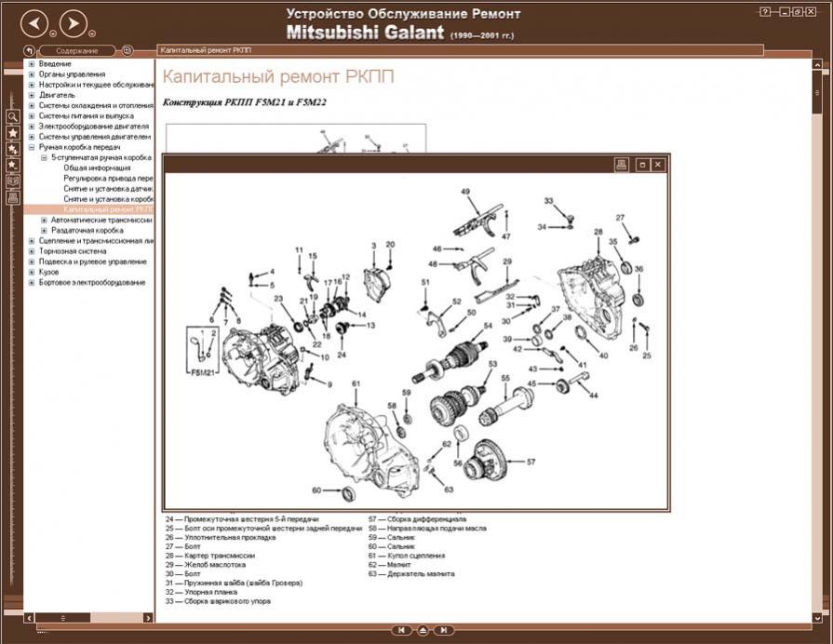Open Подвеска и рулевое управление section

click(92, 262)
